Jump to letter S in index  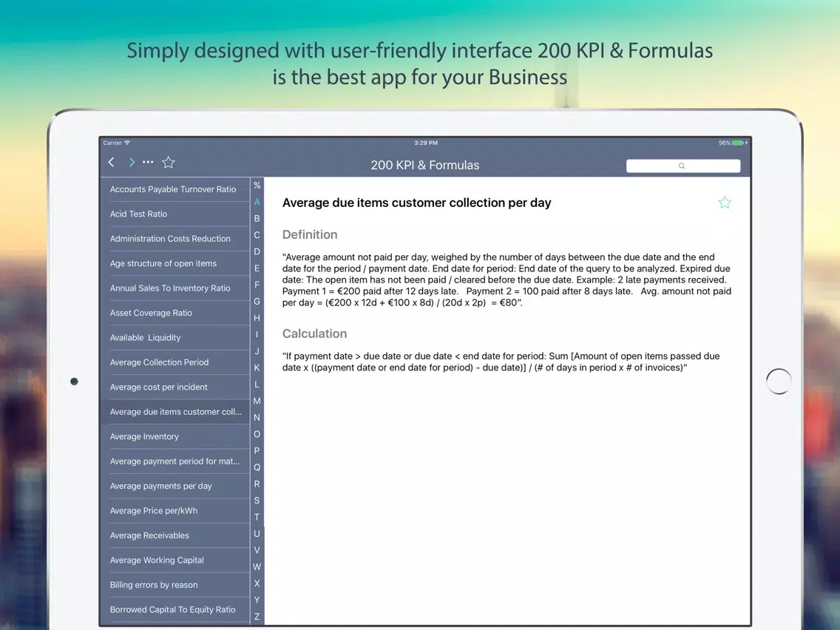(x=257, y=501)
